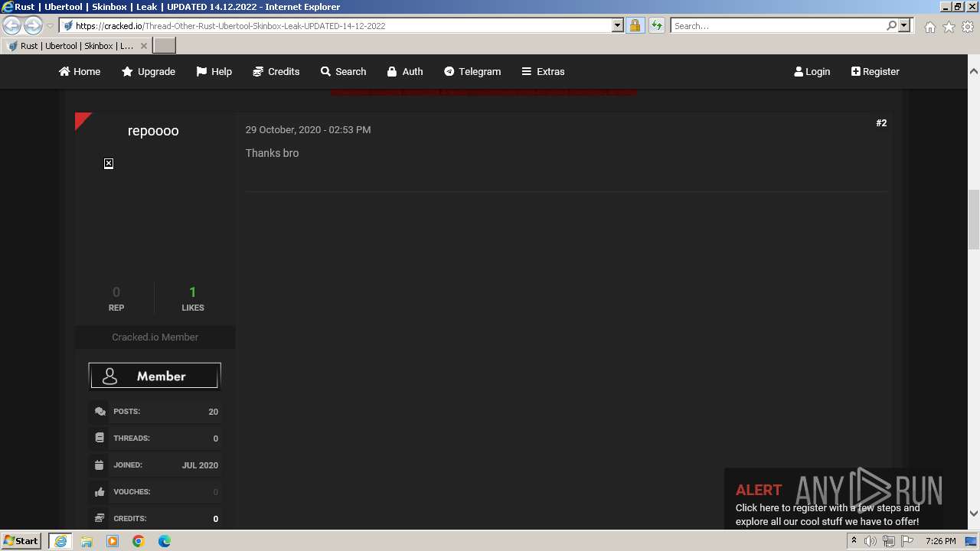Click the page scroll up arrow
The image size is (980, 551).
pyautogui.click(x=974, y=71)
